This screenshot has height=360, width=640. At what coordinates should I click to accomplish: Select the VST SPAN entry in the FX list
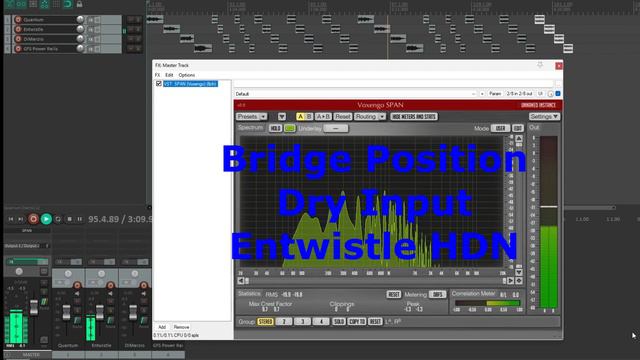tap(190, 84)
